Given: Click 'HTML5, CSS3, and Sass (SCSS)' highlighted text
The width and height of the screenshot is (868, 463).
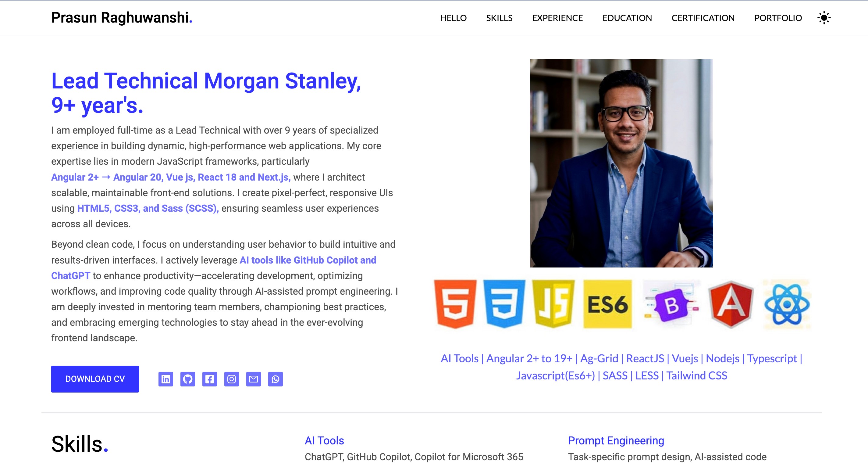Looking at the screenshot, I should (x=148, y=208).
